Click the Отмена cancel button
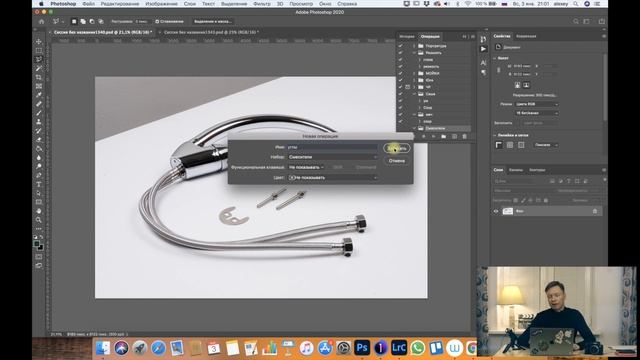The width and height of the screenshot is (640, 360). pos(397,161)
